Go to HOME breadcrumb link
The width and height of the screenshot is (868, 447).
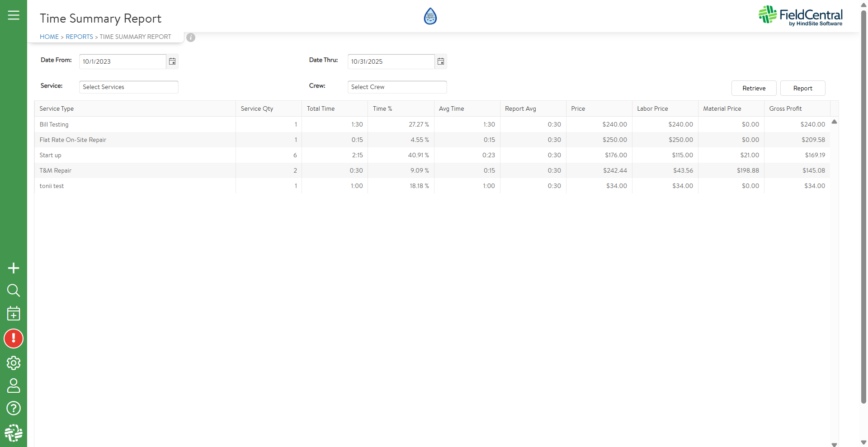49,37
